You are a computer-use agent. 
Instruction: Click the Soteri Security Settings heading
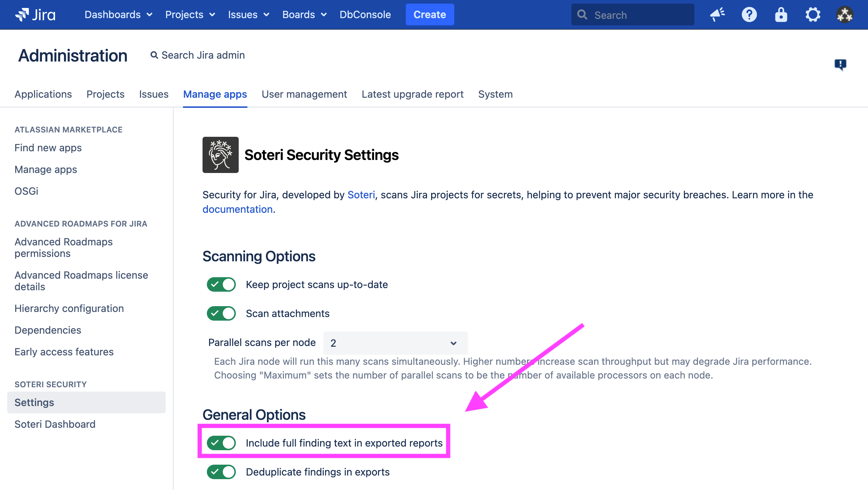pos(322,155)
